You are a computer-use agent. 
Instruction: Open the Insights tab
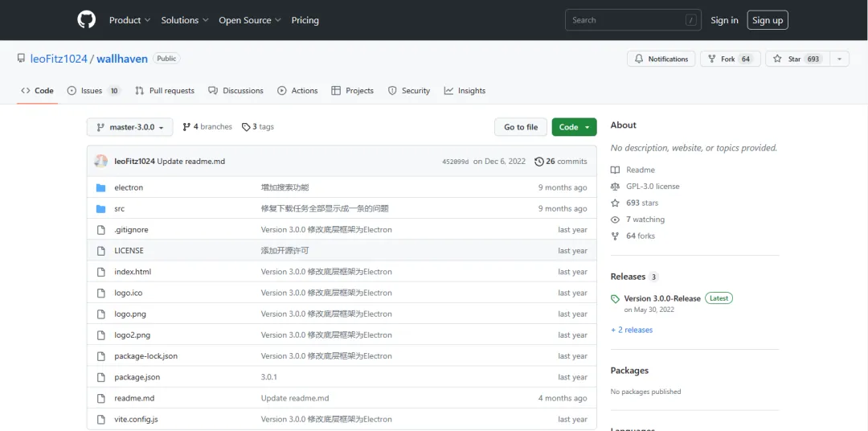tap(465, 91)
